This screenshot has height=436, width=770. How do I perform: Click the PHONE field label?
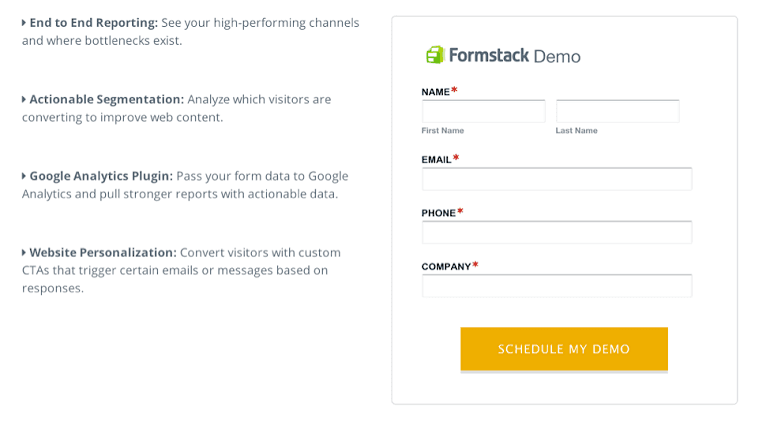click(x=439, y=213)
